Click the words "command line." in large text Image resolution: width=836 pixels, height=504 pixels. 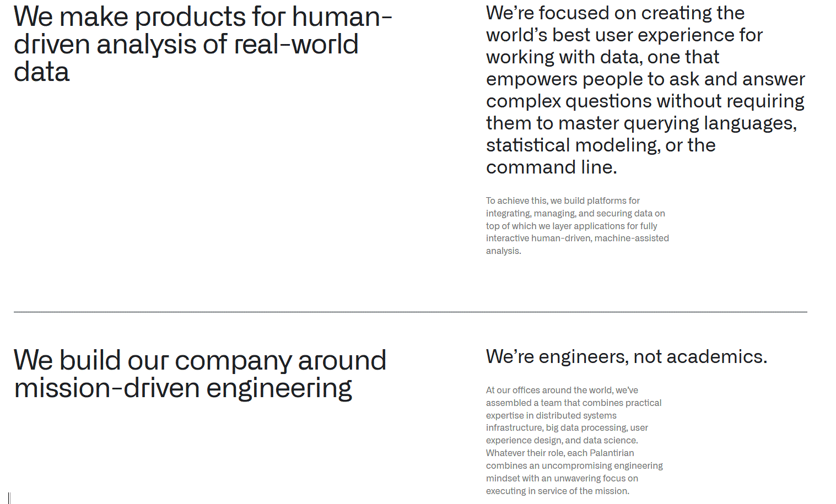[x=552, y=167]
